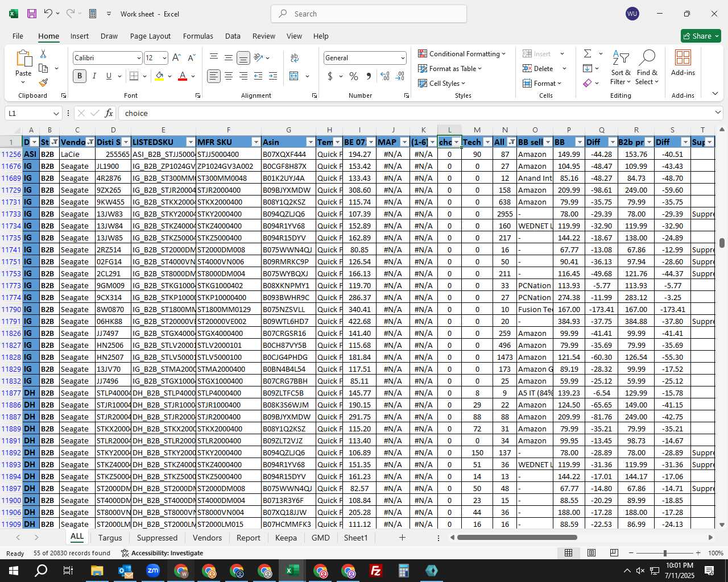Open the Suppressed worksheet tab
Image resolution: width=728 pixels, height=582 pixels.
pos(157,538)
